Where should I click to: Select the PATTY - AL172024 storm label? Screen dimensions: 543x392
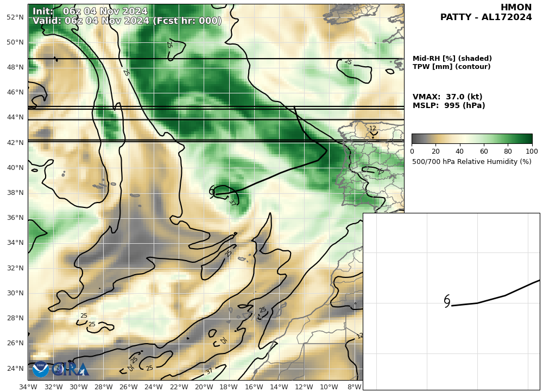coord(486,17)
